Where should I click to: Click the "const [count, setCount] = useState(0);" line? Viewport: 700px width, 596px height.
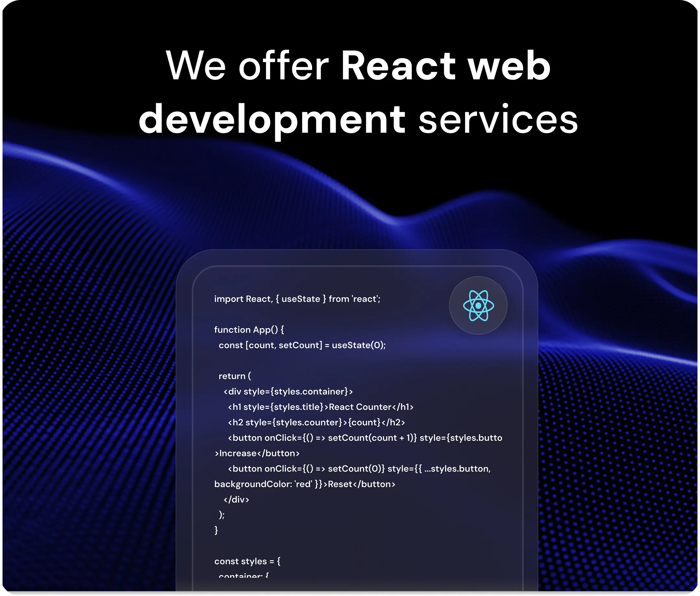pyautogui.click(x=302, y=345)
